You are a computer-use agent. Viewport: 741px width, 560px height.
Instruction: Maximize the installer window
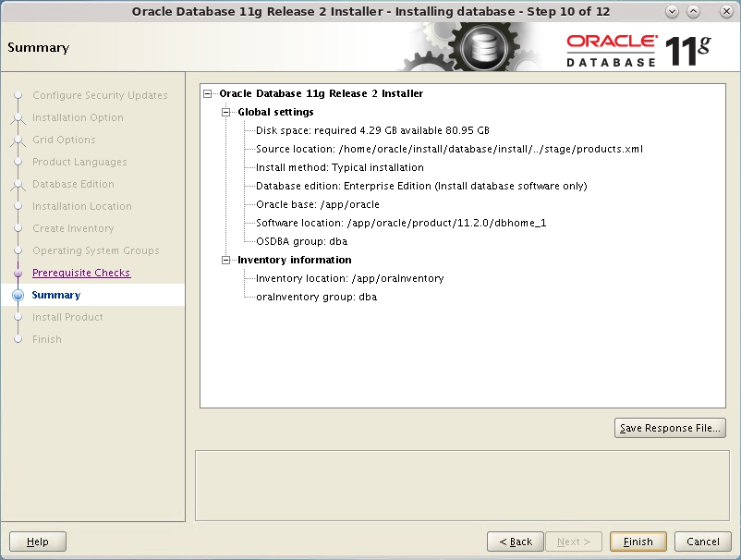[x=693, y=12]
